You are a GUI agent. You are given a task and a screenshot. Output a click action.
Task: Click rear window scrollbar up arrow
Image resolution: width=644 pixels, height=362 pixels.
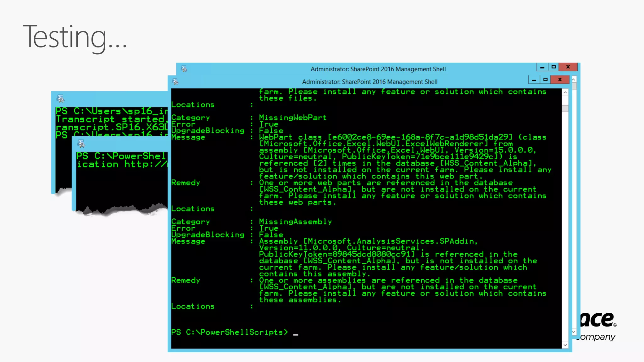pos(574,80)
